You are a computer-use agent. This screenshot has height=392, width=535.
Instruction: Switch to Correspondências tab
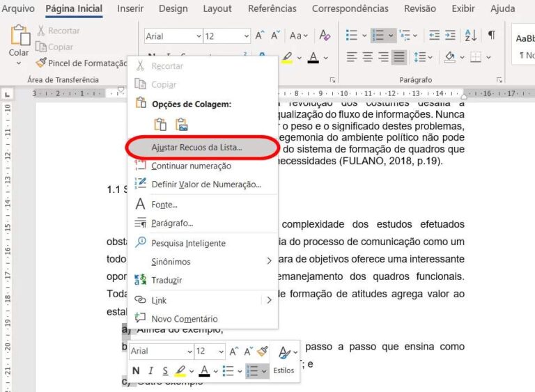click(x=350, y=8)
